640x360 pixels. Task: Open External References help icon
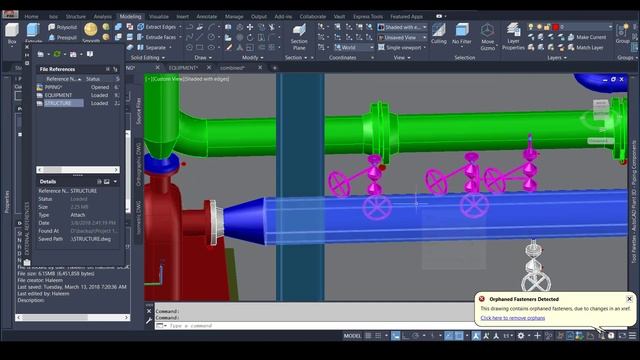pos(90,54)
